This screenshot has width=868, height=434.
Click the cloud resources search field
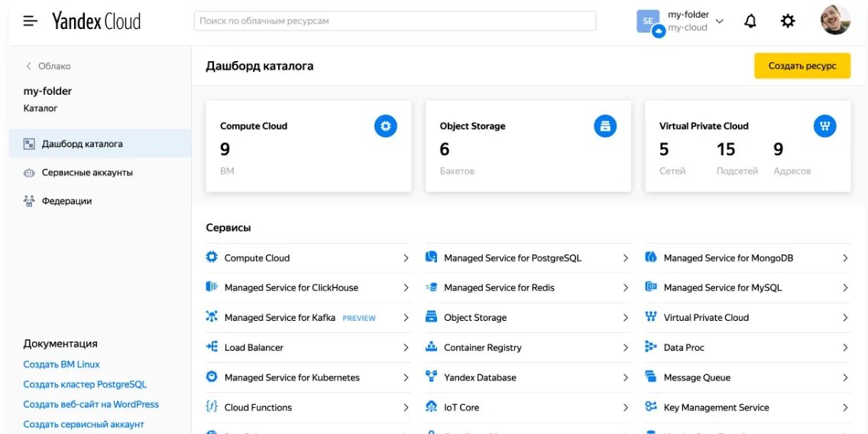pyautogui.click(x=395, y=21)
